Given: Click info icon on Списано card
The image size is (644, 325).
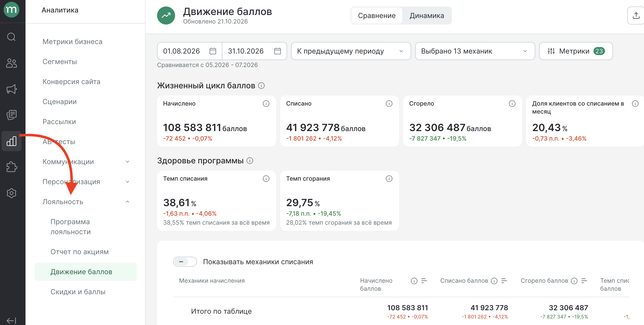Looking at the screenshot, I should coord(389,104).
